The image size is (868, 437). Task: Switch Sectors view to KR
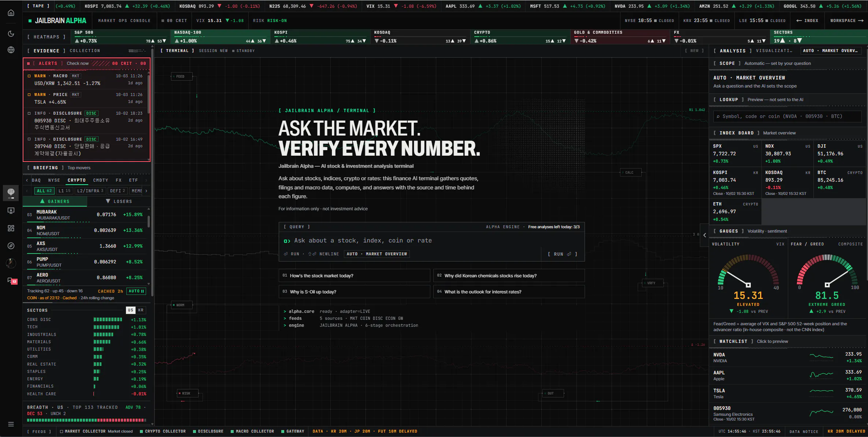click(141, 310)
